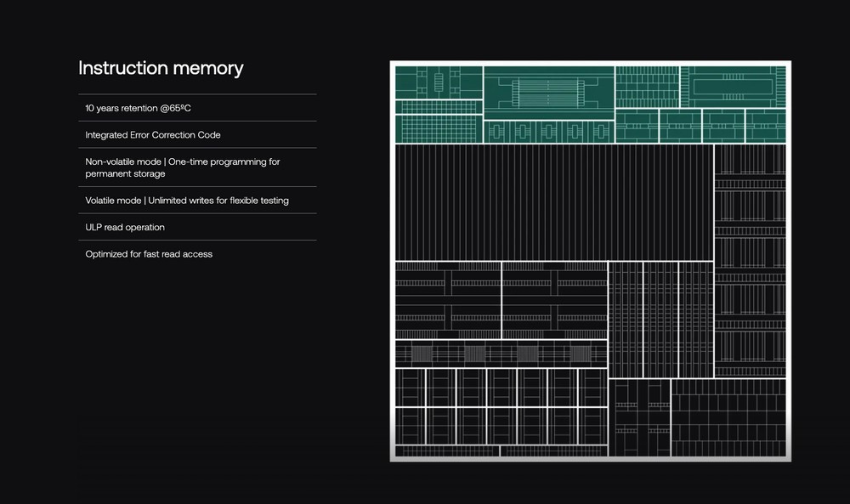The width and height of the screenshot is (850, 504).
Task: Click the green top-right corner chip block
Action: pos(733,86)
